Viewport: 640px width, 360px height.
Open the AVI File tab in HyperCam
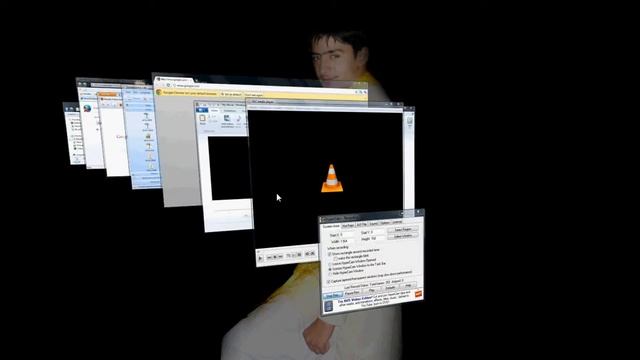tap(362, 224)
